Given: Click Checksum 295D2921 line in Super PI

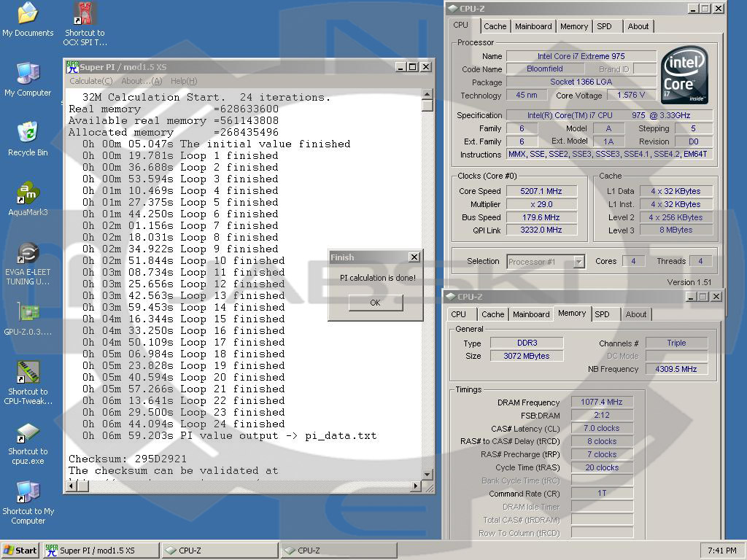Looking at the screenshot, I should 128,459.
